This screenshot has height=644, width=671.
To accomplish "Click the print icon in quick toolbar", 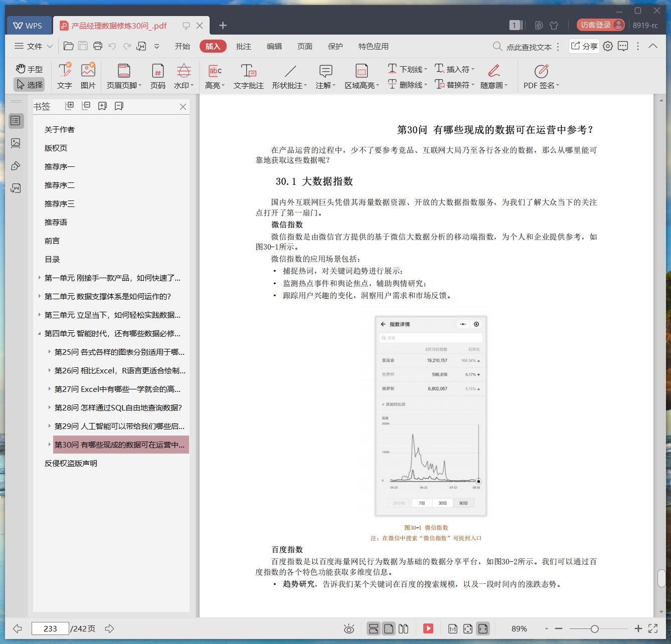I will (x=98, y=46).
